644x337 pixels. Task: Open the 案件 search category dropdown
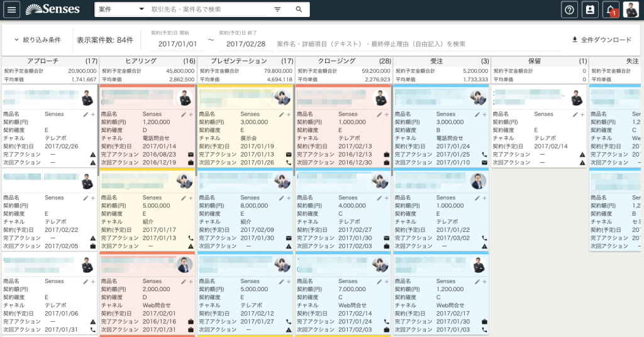121,9
